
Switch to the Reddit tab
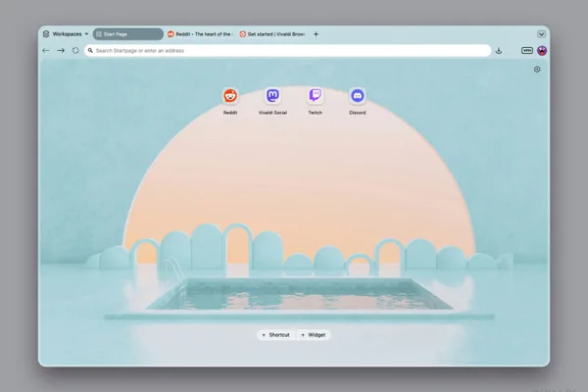coord(200,34)
